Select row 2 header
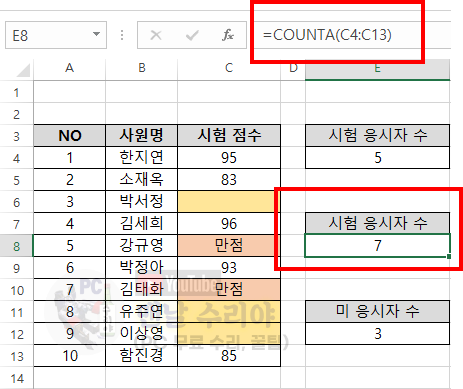 [x=17, y=114]
